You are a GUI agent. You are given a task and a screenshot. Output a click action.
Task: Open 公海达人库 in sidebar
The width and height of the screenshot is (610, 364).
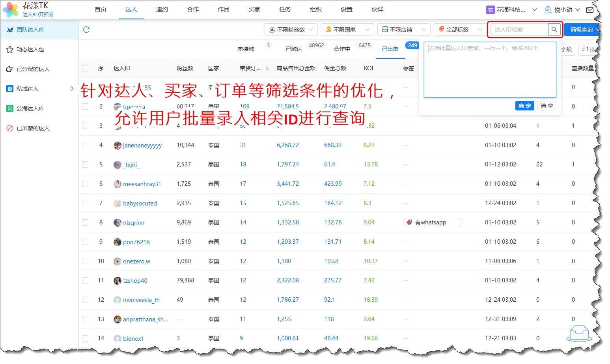30,108
